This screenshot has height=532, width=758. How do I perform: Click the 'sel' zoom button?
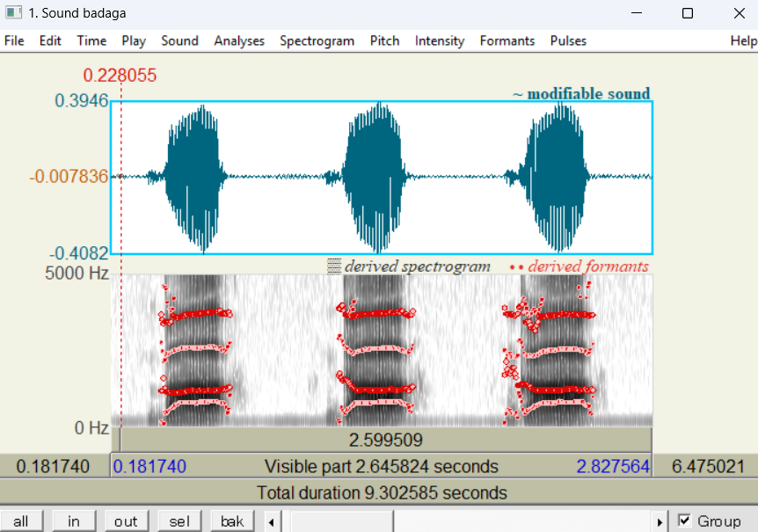coord(179,521)
